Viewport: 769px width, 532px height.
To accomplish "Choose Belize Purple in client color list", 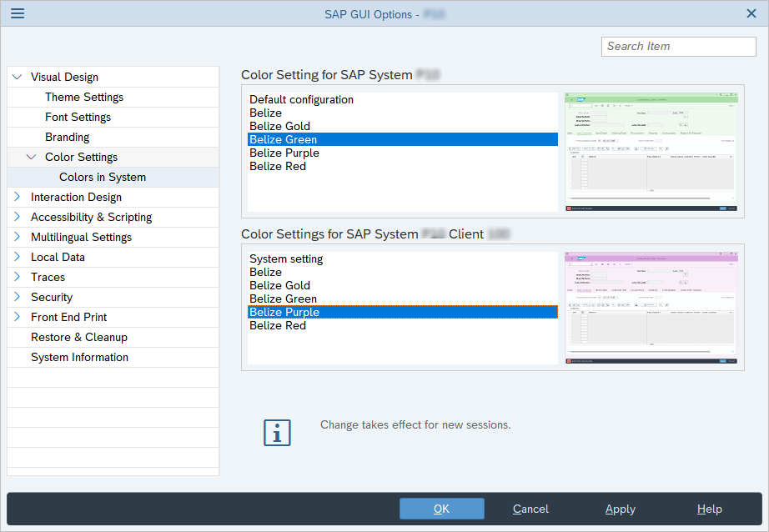I will click(x=403, y=312).
